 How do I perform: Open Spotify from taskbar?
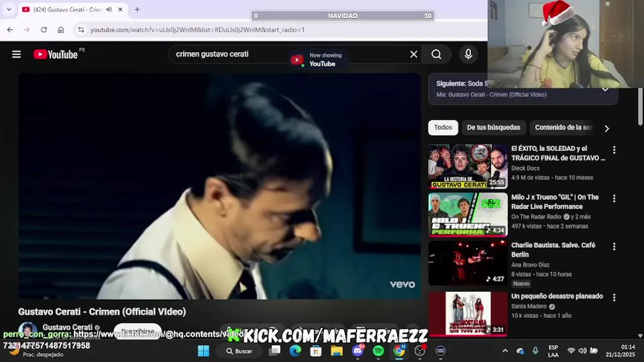tap(378, 351)
